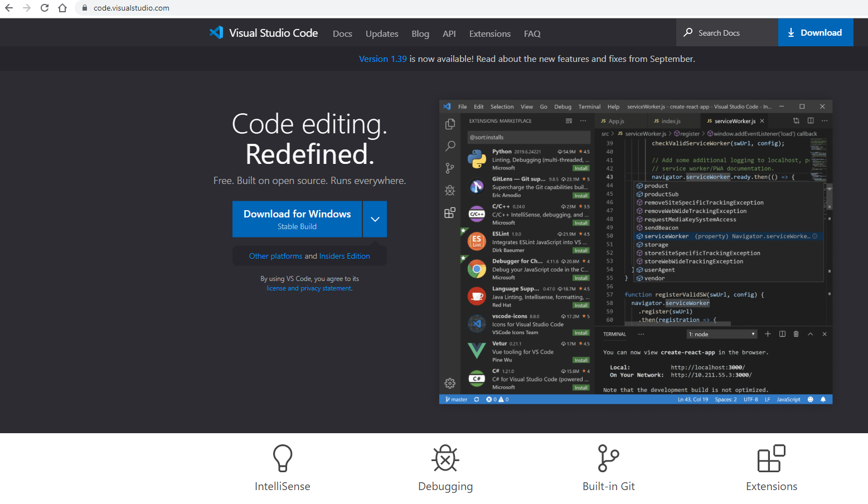Click the sync icon in the status bar
This screenshot has width=868, height=504.
(x=477, y=399)
